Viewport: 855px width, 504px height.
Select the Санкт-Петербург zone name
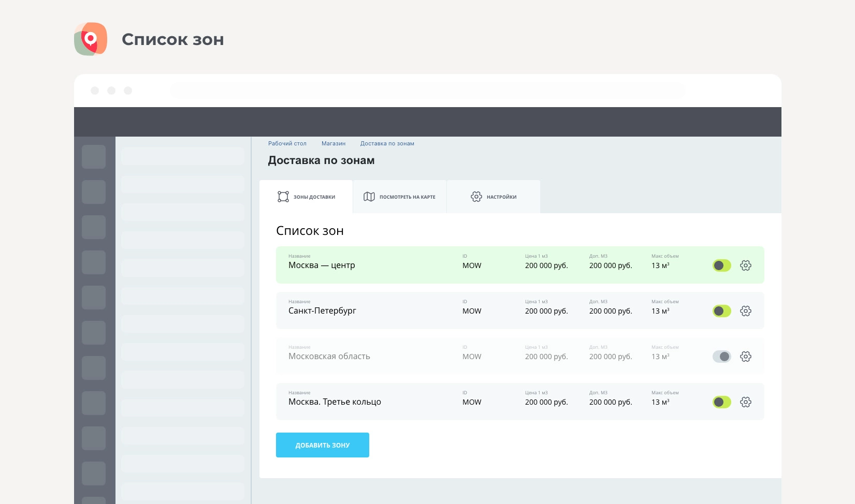point(322,311)
